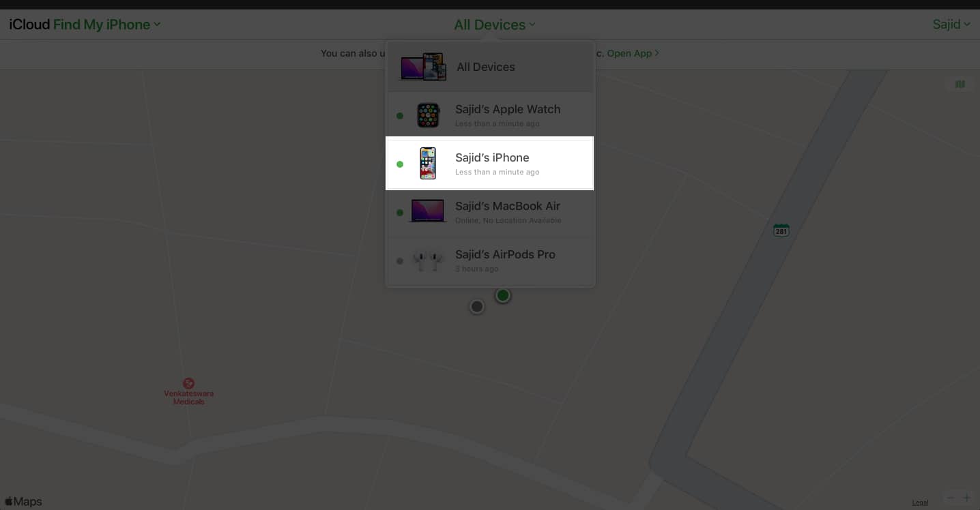Viewport: 980px width, 510px height.
Task: Select Sajid's AirPods Pro entry
Action: point(490,260)
